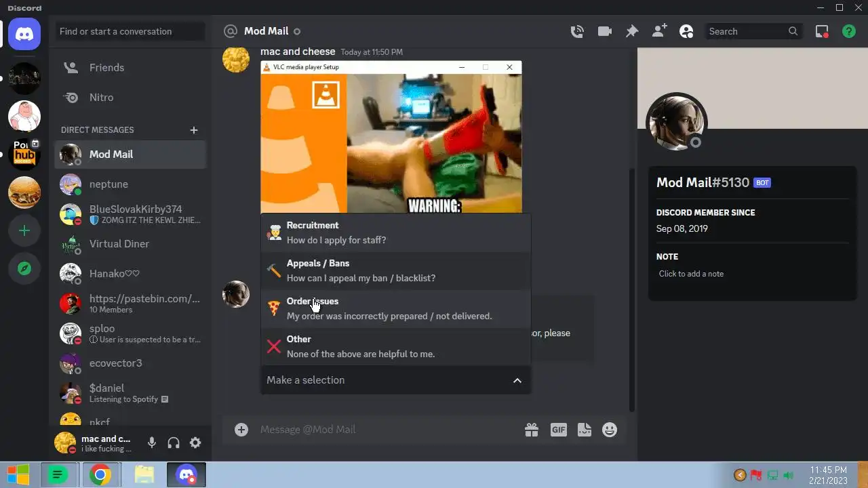Click Find or start a conversation field

(x=130, y=31)
